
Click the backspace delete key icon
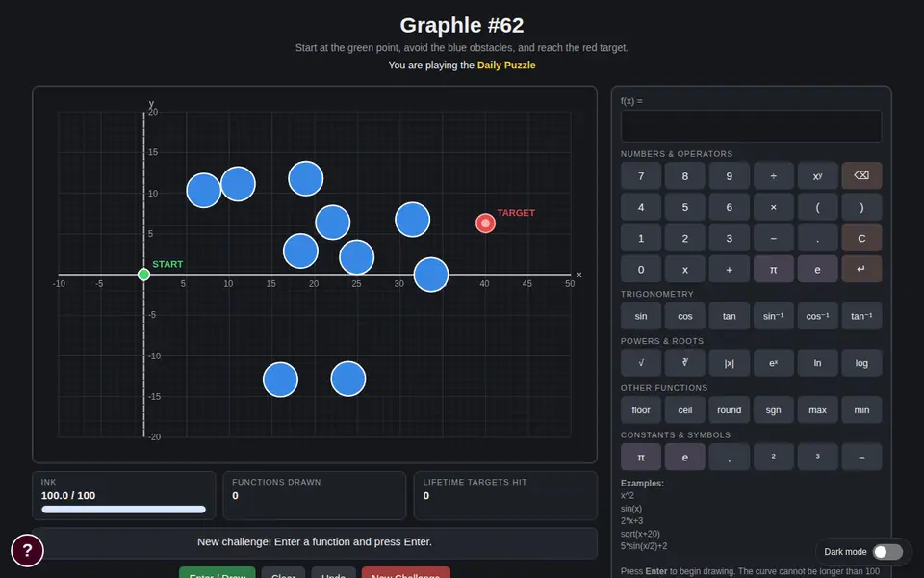861,175
